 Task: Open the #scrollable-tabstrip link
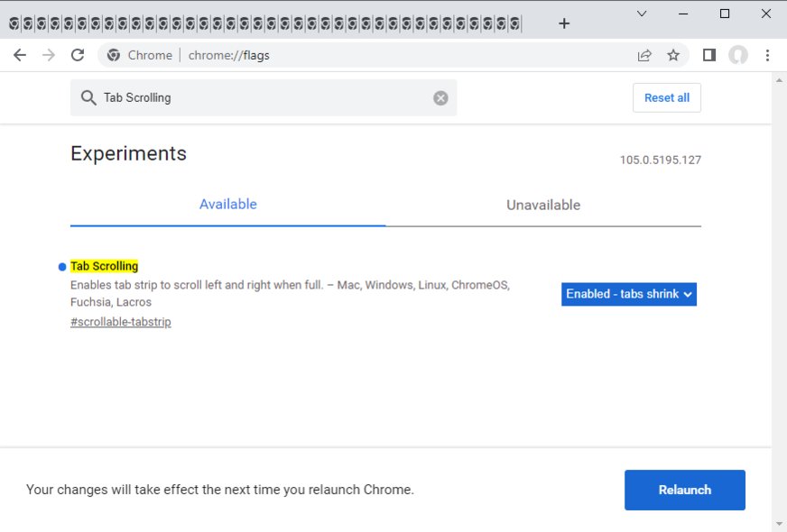point(121,322)
